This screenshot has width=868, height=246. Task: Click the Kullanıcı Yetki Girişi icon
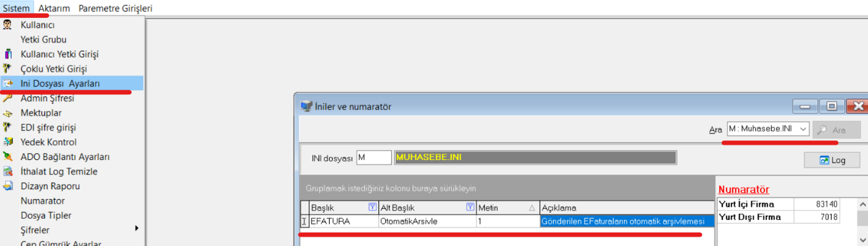pos(8,54)
